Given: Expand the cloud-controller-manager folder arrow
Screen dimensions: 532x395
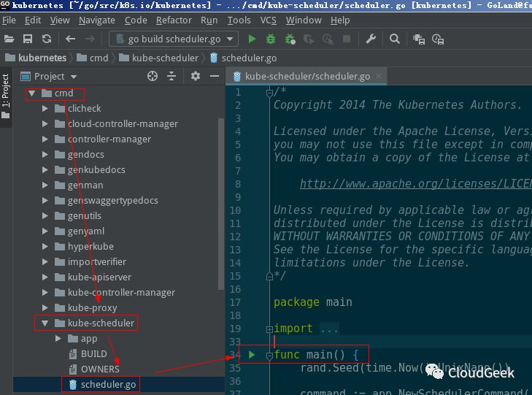Looking at the screenshot, I should [45, 124].
